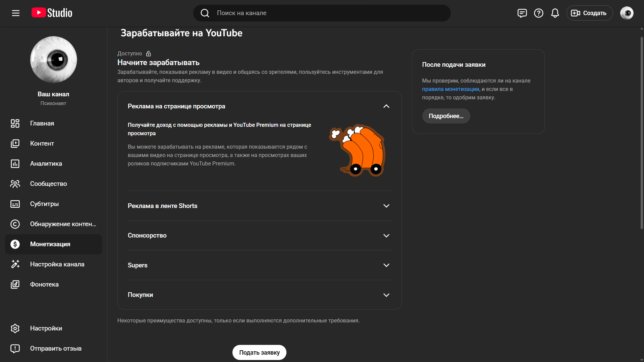Click the Создать button
This screenshot has height=362, width=644.
[x=590, y=13]
